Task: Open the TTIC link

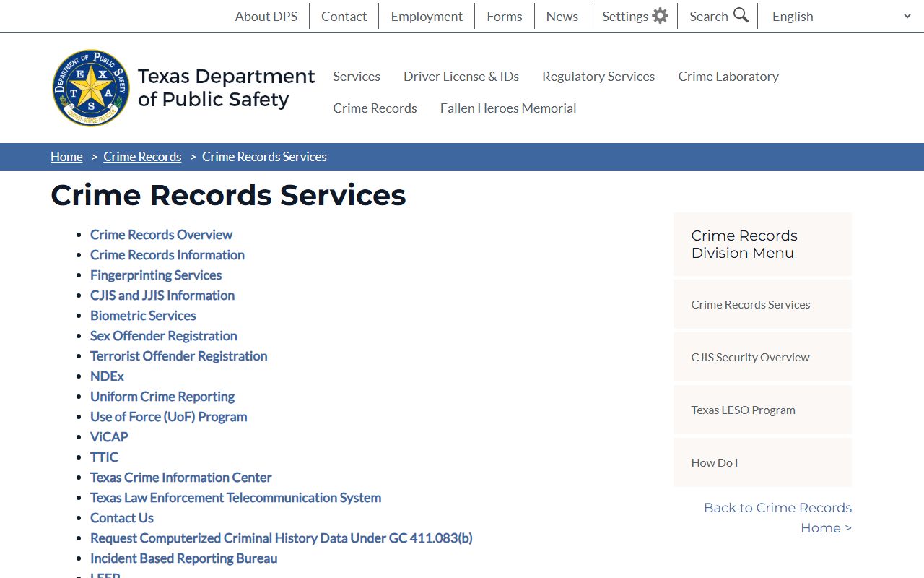Action: tap(104, 457)
